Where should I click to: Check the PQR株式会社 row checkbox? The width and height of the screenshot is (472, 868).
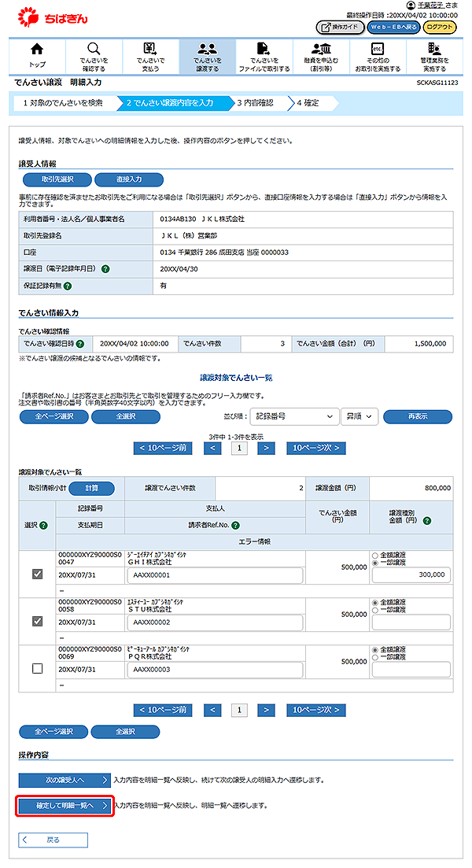[37, 668]
